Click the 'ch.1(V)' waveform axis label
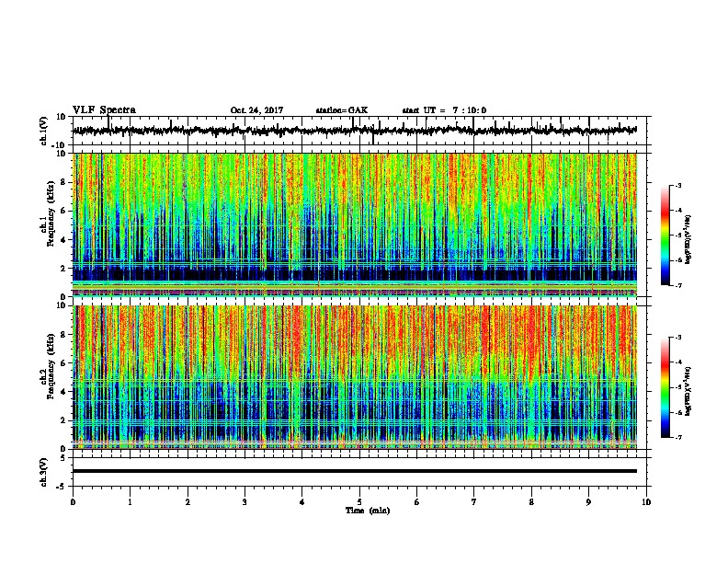 point(44,131)
